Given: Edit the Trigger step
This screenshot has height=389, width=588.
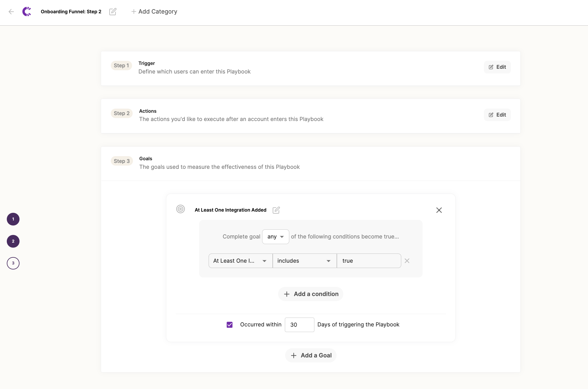Looking at the screenshot, I should [x=497, y=67].
